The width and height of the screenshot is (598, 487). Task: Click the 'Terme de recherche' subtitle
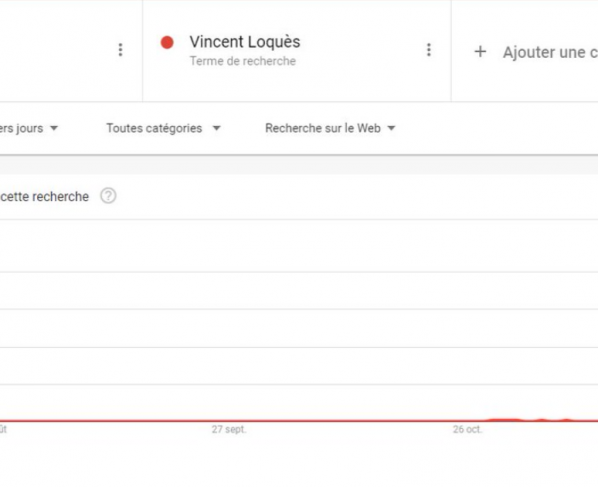[243, 61]
